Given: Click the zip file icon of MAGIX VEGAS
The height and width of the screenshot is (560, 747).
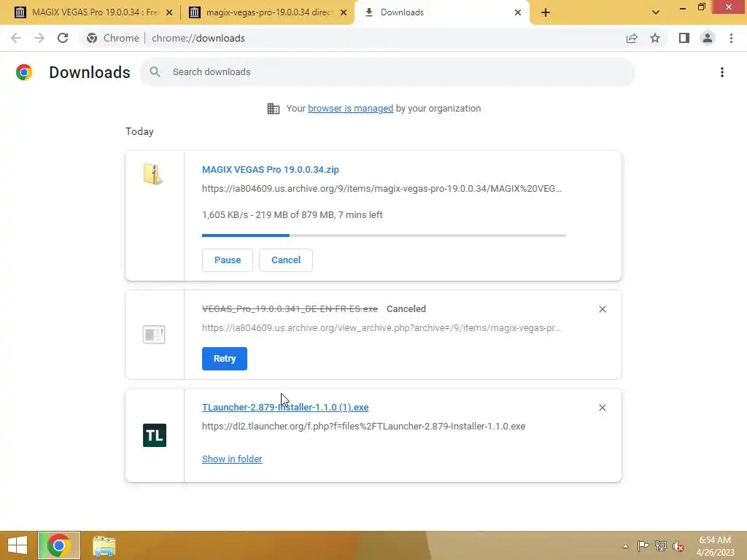Looking at the screenshot, I should coord(153,174).
